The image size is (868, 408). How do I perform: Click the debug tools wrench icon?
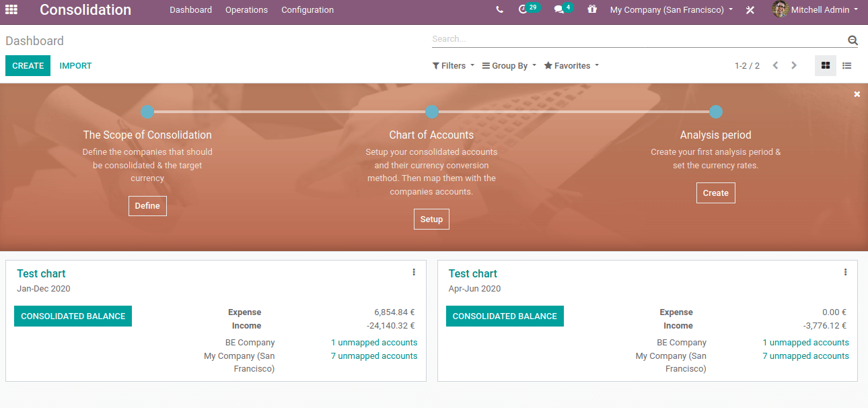click(x=750, y=10)
